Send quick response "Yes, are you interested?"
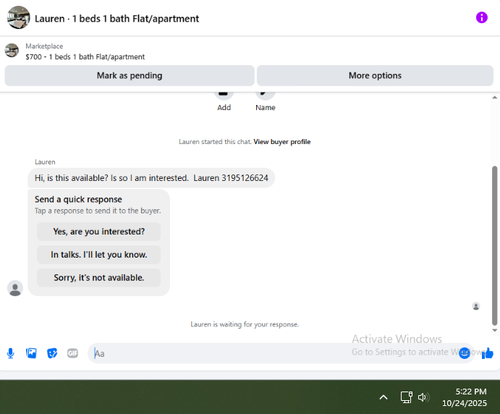This screenshot has height=414, width=500. 99,232
